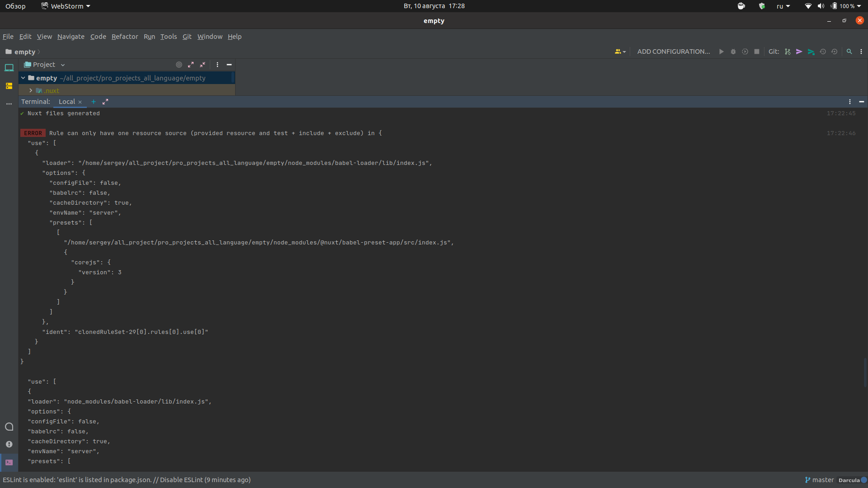Click the master git branch widget

tap(819, 480)
